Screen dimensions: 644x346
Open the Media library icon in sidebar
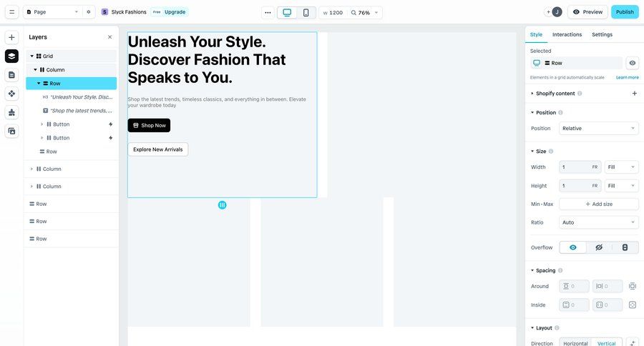coord(11,132)
